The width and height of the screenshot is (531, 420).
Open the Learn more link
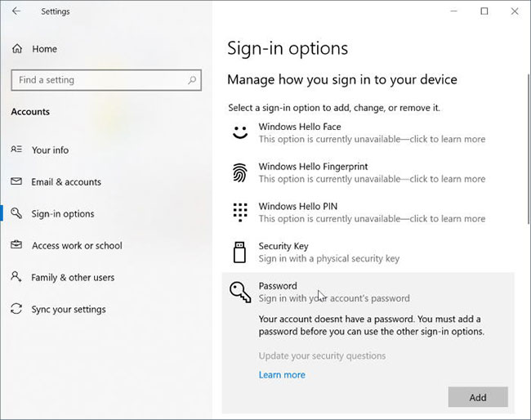point(282,375)
